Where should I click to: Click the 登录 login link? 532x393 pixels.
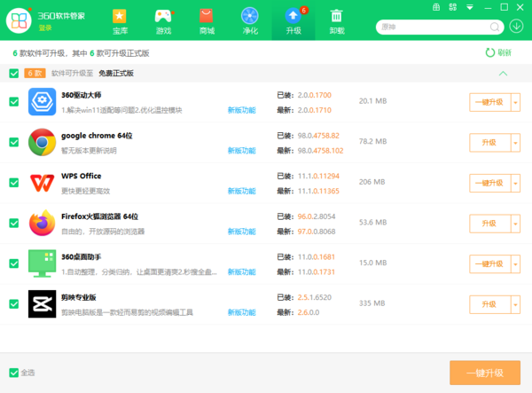coord(44,28)
